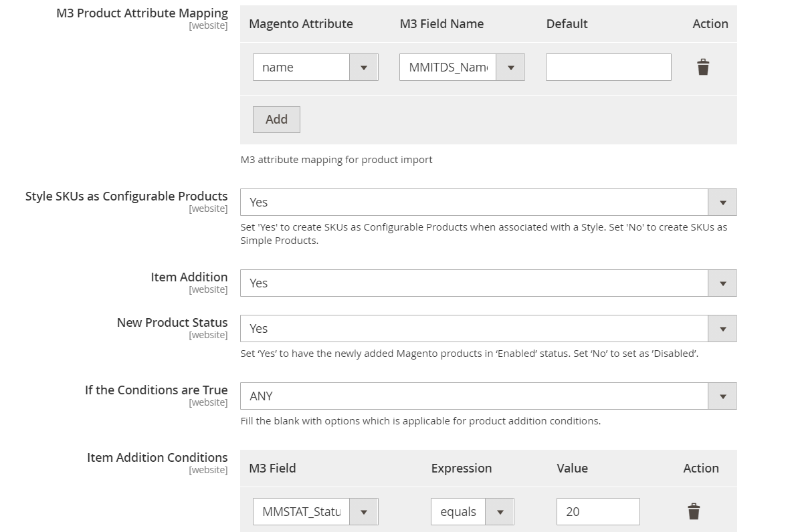790x532 pixels.
Task: Delete the MMSTAT_Status condition row
Action: coord(694,512)
